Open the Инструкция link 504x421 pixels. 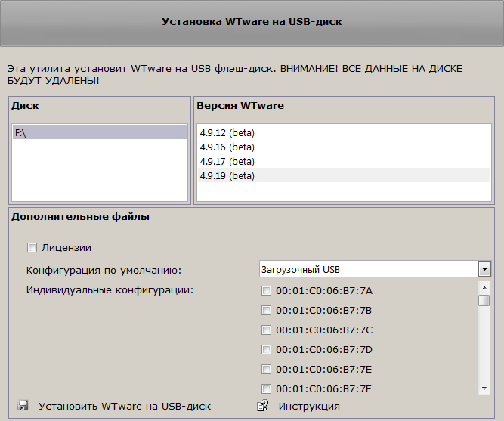coord(309,406)
